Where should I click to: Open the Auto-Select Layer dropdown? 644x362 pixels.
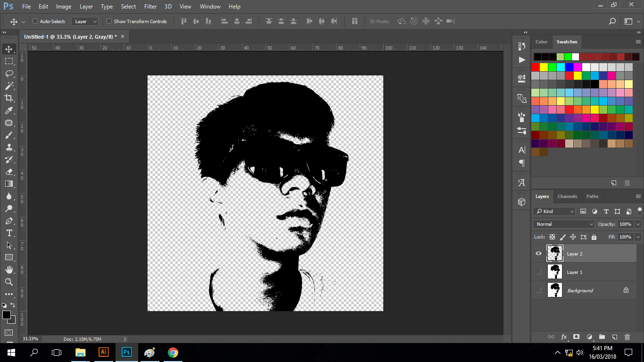tap(85, 21)
